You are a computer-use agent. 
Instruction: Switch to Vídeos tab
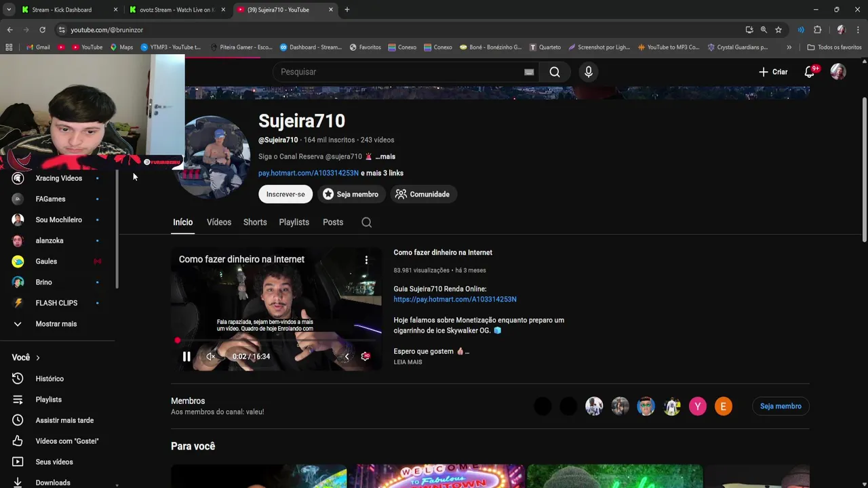coord(219,222)
